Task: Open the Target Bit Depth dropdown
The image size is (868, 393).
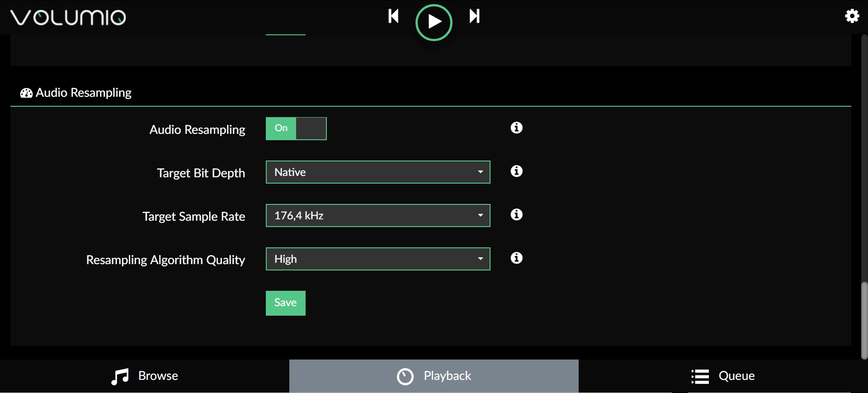Action: pyautogui.click(x=378, y=172)
